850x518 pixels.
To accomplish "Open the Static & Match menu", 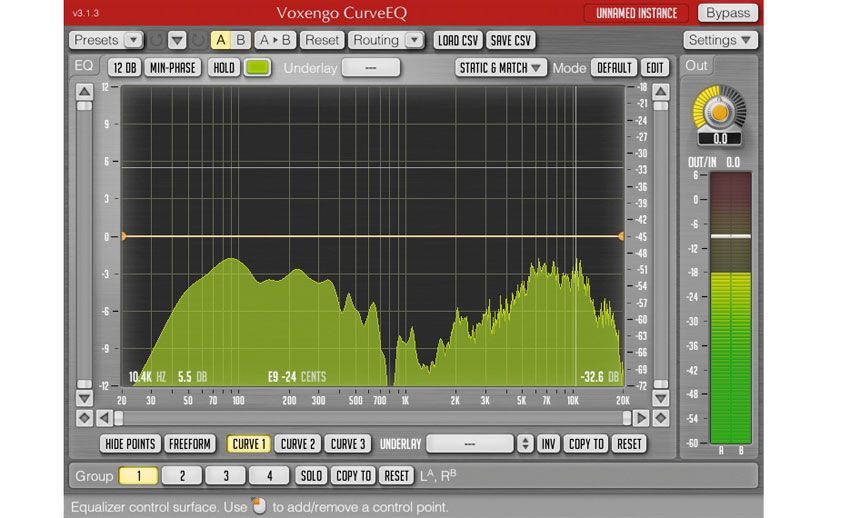I will 500,68.
